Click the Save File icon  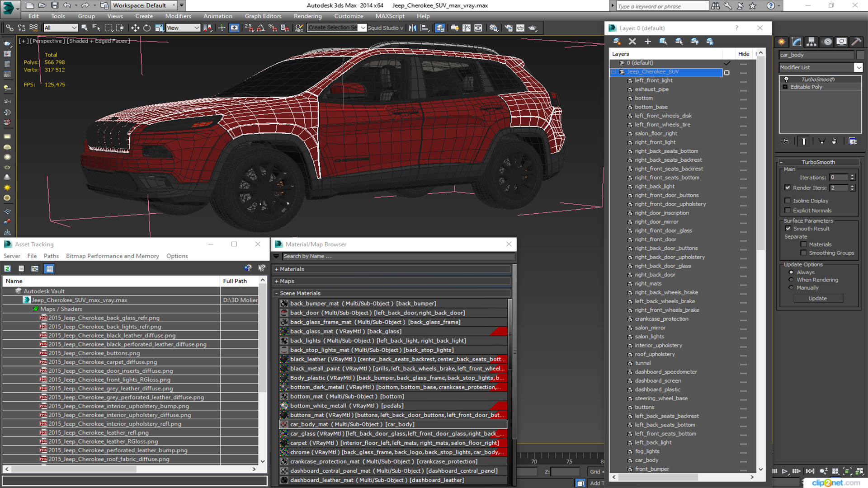pyautogui.click(x=55, y=5)
